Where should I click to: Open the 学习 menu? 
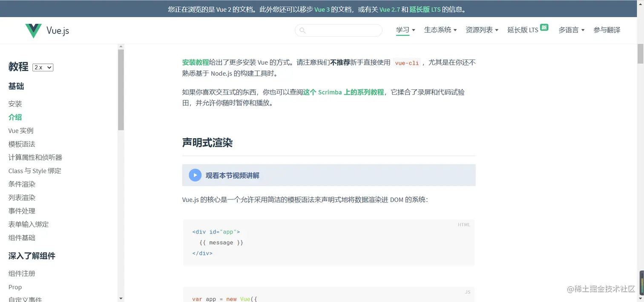(405, 30)
